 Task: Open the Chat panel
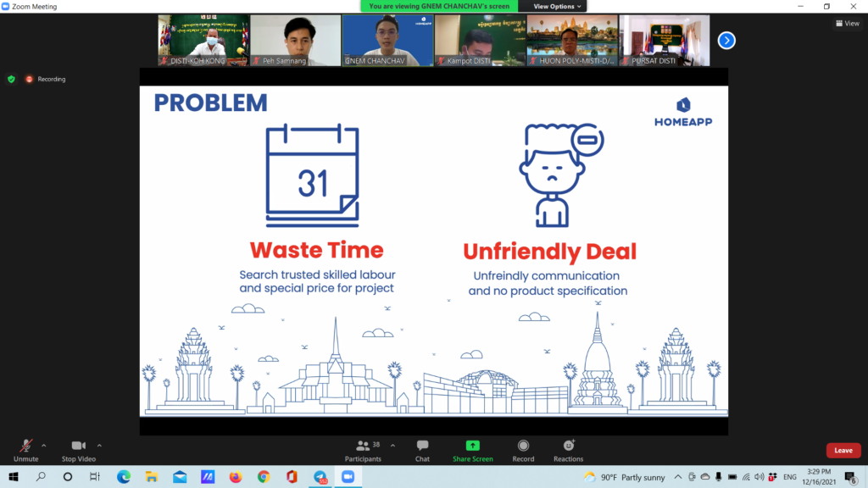pos(422,446)
